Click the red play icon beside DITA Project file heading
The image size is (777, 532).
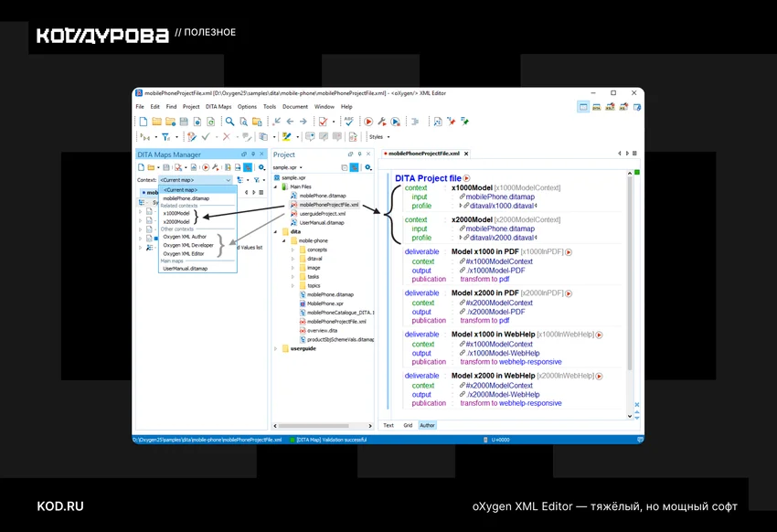click(x=467, y=178)
